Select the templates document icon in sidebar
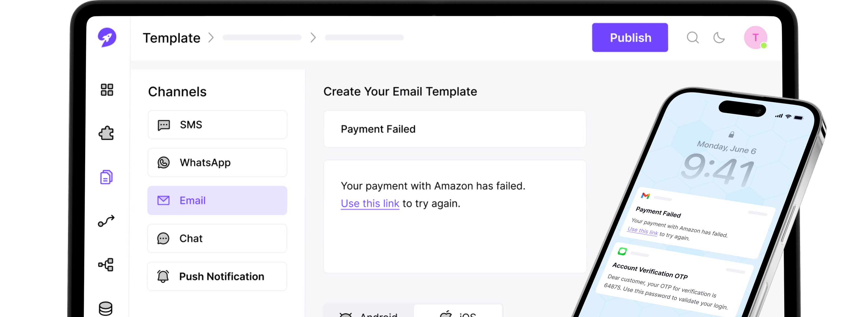Screen dimensions: 868x317 click(106, 177)
